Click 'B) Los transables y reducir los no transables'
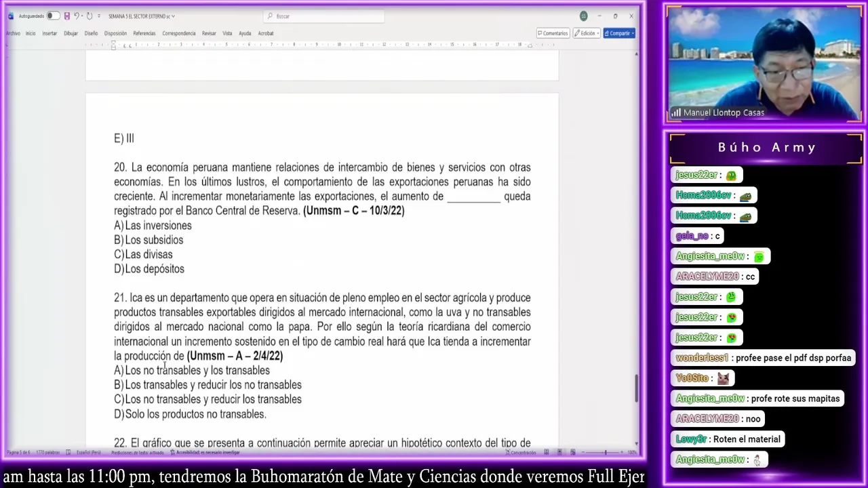This screenshot has width=868, height=488. (208, 385)
